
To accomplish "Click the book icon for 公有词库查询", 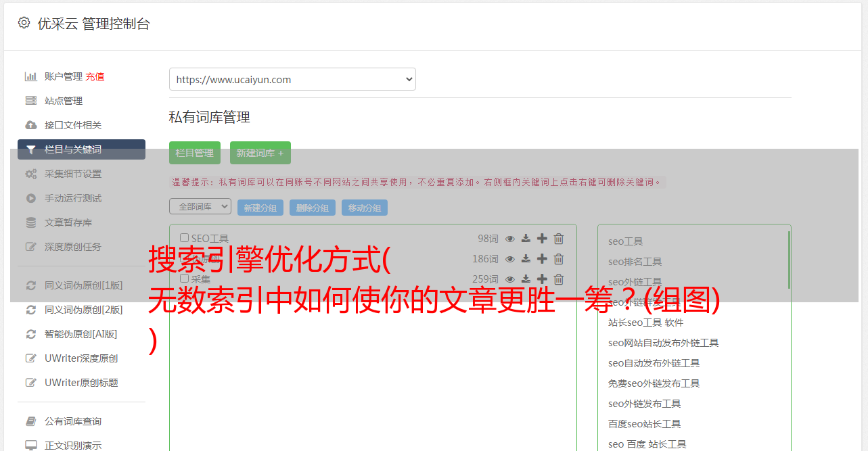I will point(30,421).
